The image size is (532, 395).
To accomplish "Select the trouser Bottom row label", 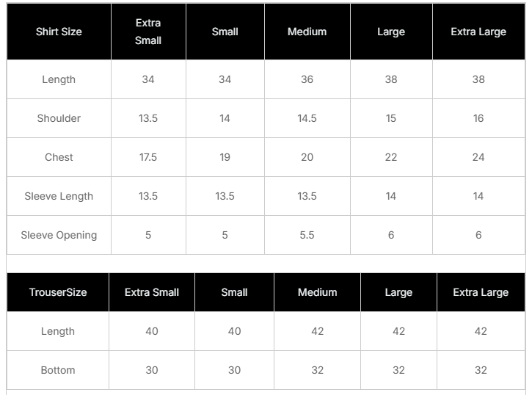I will pyautogui.click(x=58, y=370).
